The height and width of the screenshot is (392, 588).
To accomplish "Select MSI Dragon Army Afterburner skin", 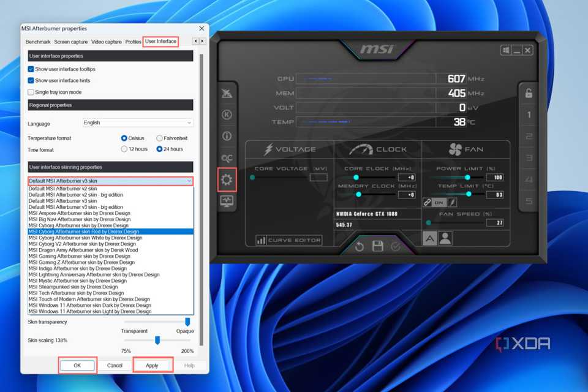I will coord(111,250).
